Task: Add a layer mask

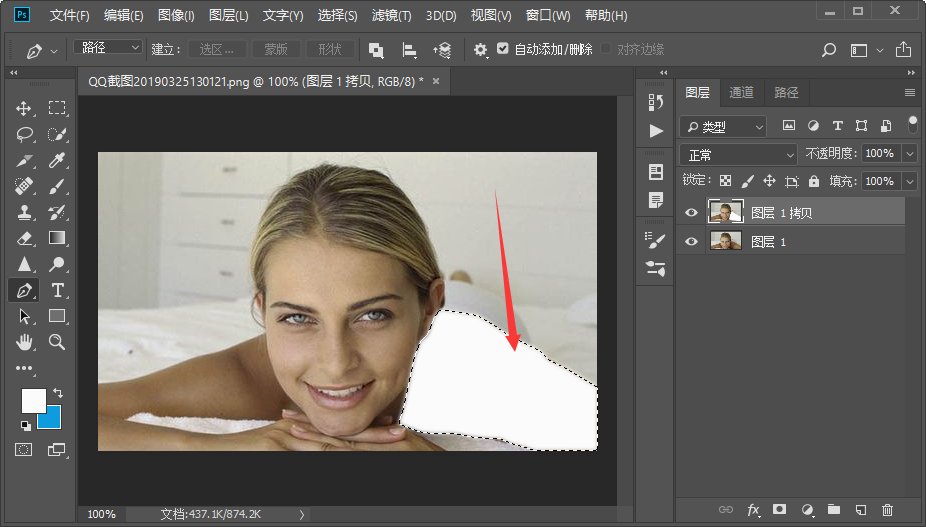Action: 780,509
